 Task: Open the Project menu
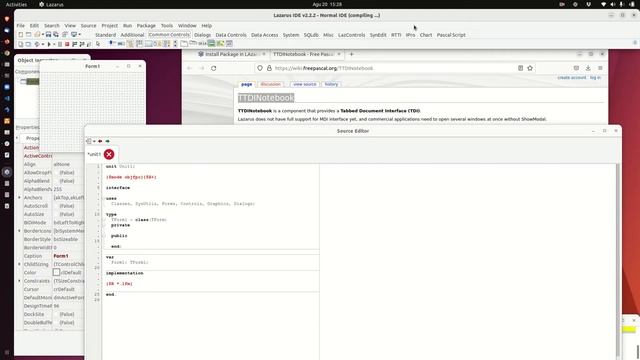point(109,25)
